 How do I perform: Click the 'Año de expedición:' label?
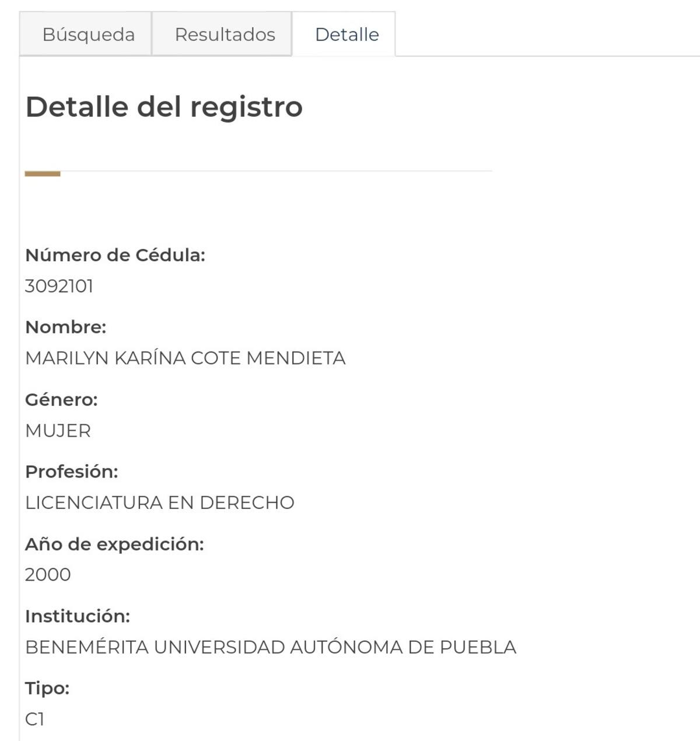click(114, 544)
